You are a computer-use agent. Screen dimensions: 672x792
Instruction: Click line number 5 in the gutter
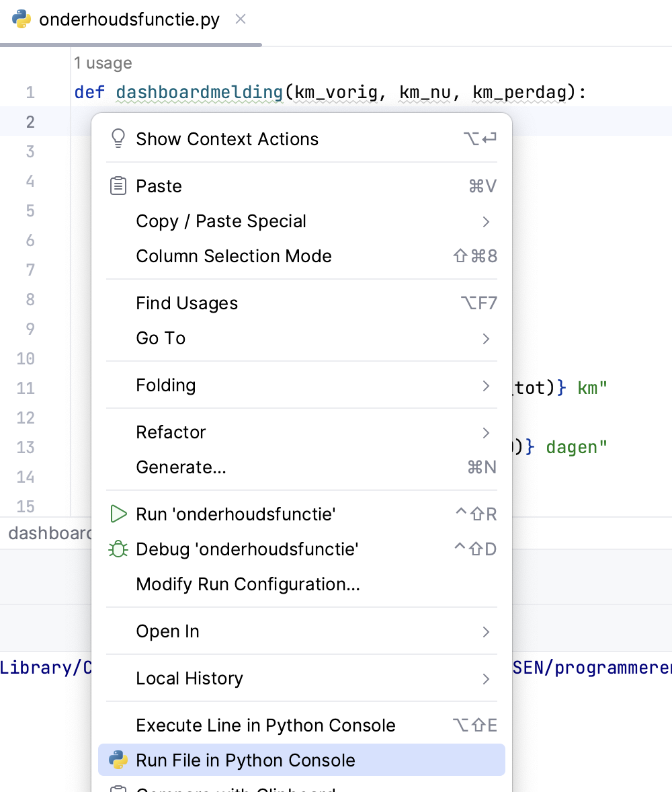coord(30,211)
